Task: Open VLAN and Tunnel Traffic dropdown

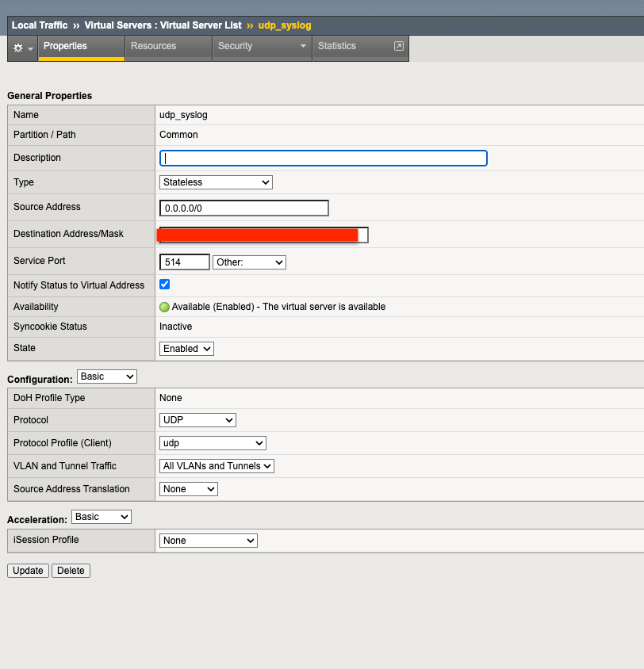Action: point(217,466)
